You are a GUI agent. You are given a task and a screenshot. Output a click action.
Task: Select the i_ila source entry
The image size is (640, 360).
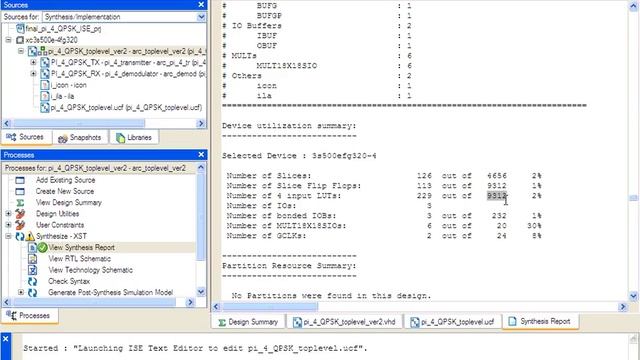[x=62, y=96]
